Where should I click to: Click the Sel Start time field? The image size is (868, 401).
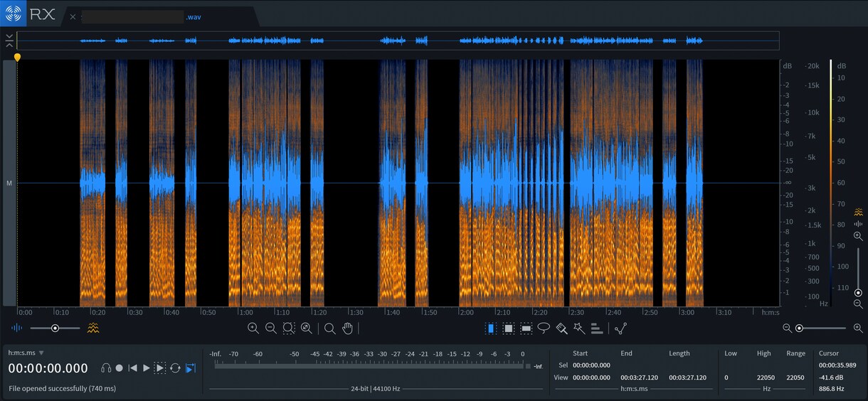click(591, 365)
